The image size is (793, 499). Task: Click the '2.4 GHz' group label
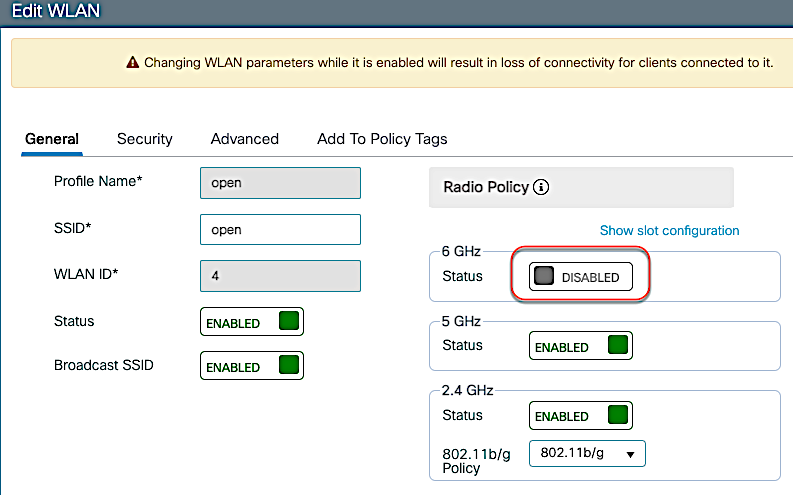coord(467,390)
